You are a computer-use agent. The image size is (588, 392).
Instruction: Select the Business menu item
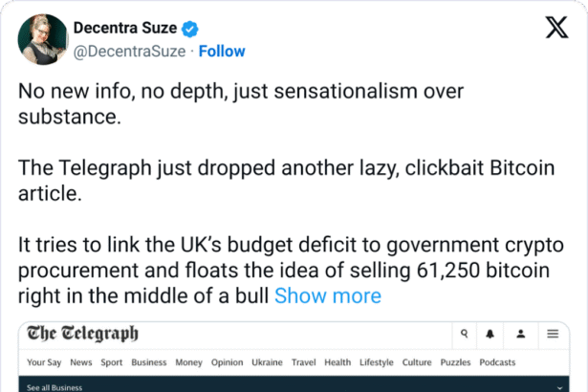pos(149,362)
